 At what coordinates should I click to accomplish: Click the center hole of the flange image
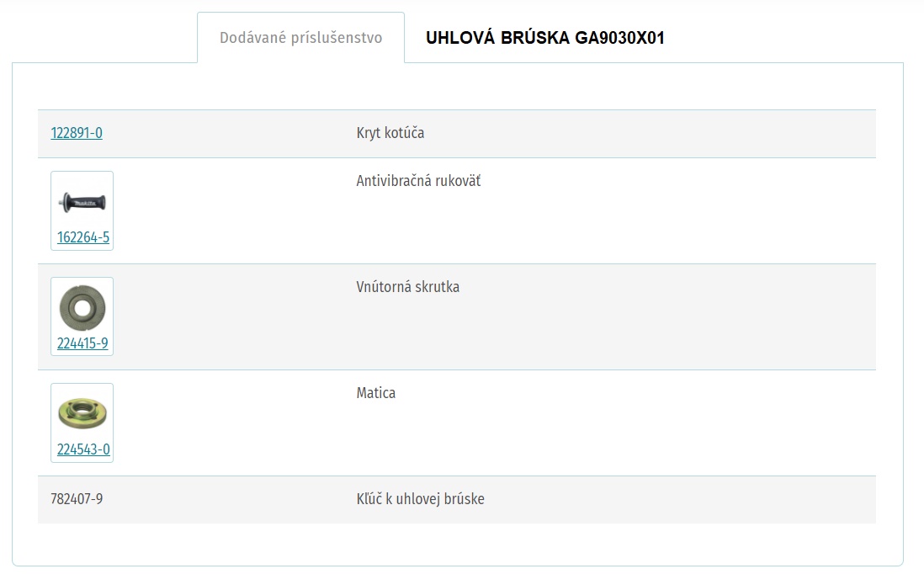(82, 308)
